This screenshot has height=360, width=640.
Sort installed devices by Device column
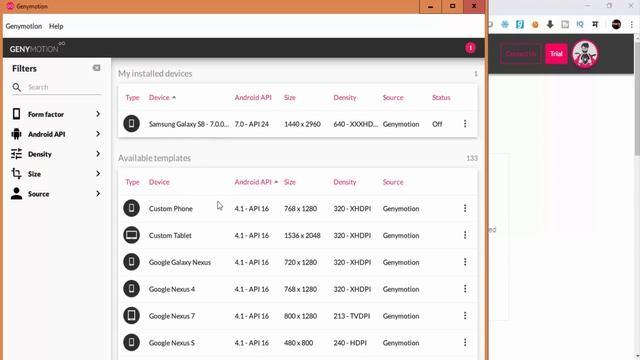click(x=162, y=98)
